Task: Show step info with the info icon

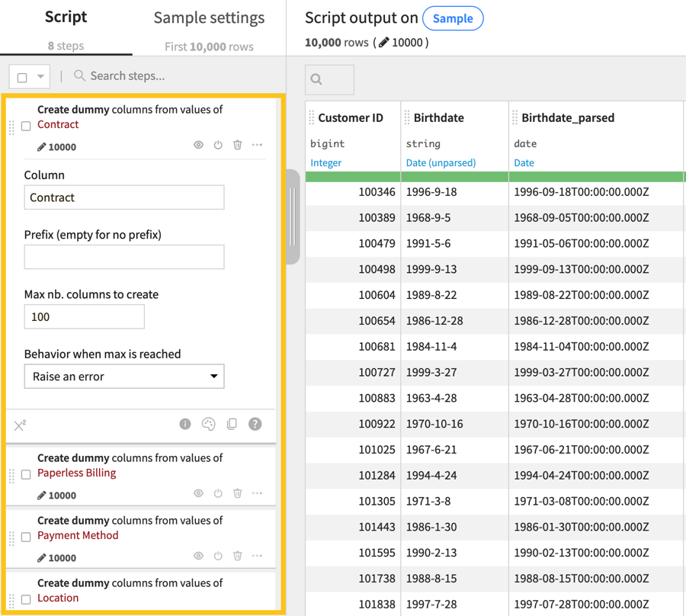Action: click(x=185, y=424)
